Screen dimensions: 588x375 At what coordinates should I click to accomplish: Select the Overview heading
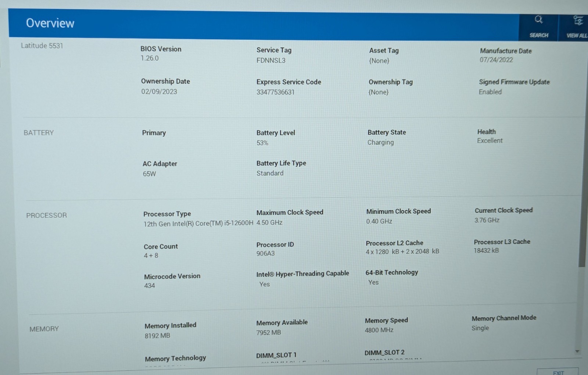coord(50,23)
